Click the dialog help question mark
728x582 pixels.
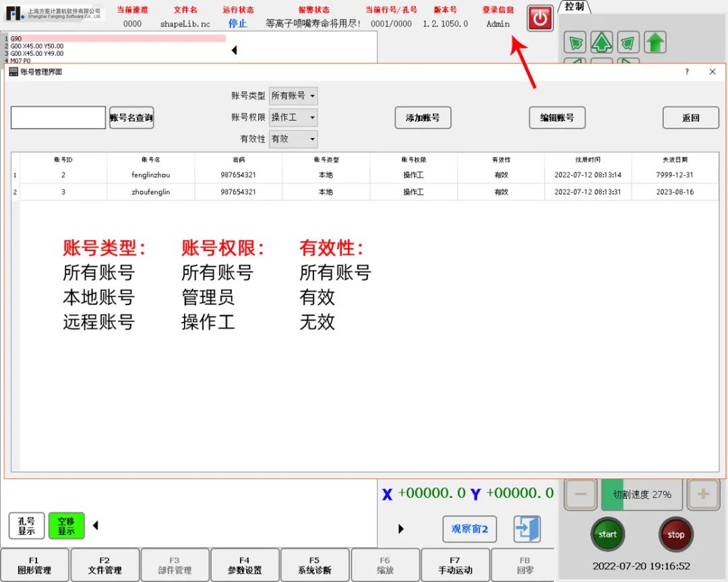687,71
